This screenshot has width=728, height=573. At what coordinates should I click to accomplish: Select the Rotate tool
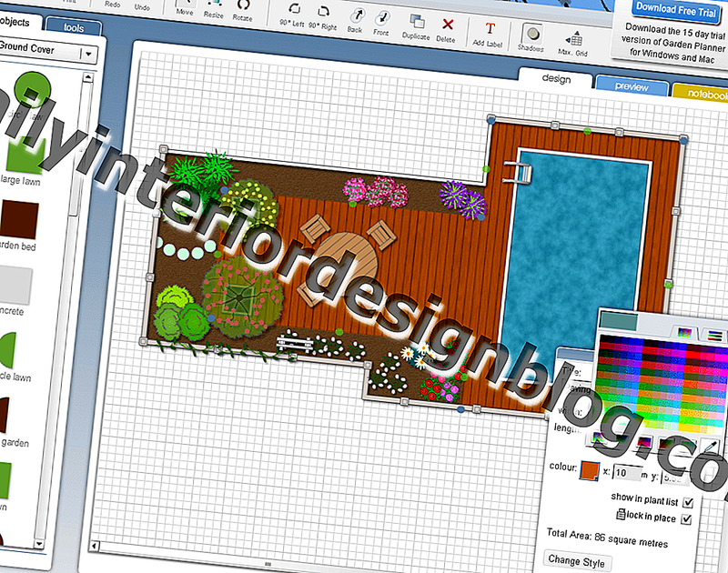(242, 11)
